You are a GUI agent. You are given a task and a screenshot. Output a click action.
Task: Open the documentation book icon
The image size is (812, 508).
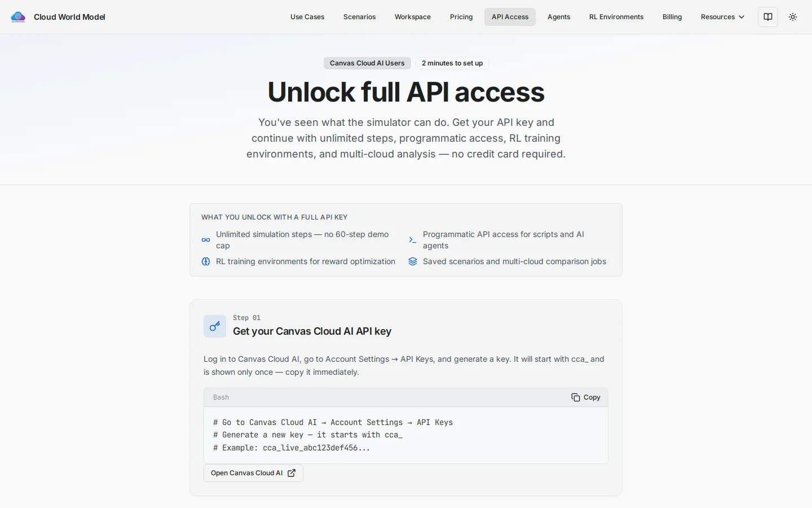point(768,17)
